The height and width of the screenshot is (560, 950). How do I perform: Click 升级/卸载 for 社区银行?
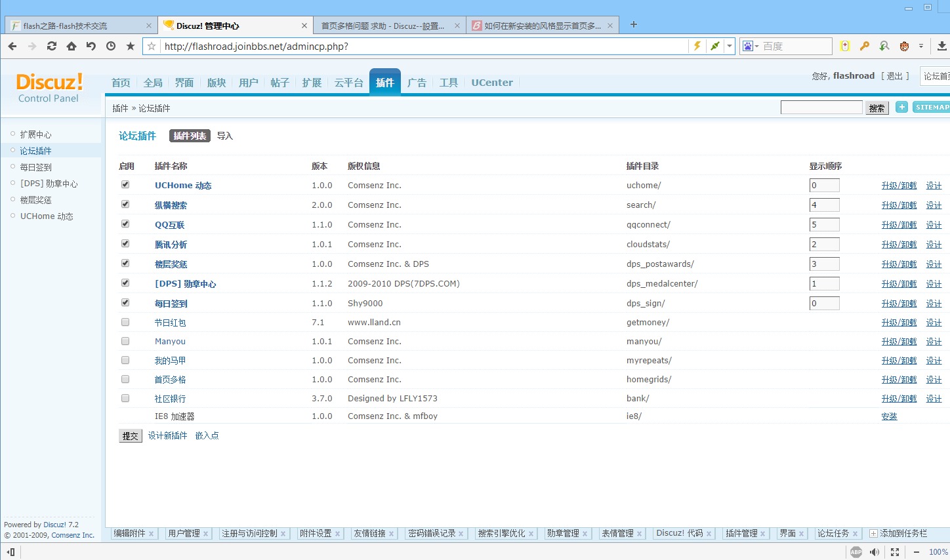coord(899,399)
